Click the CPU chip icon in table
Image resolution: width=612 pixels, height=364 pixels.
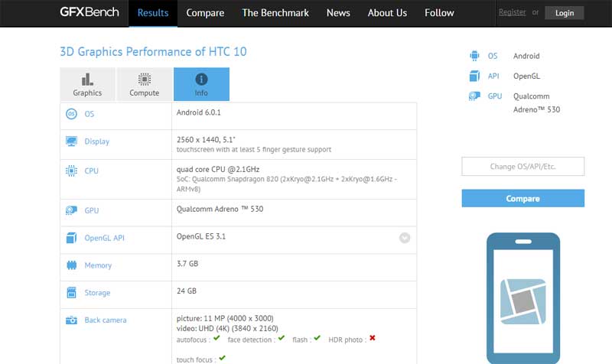[71, 171]
